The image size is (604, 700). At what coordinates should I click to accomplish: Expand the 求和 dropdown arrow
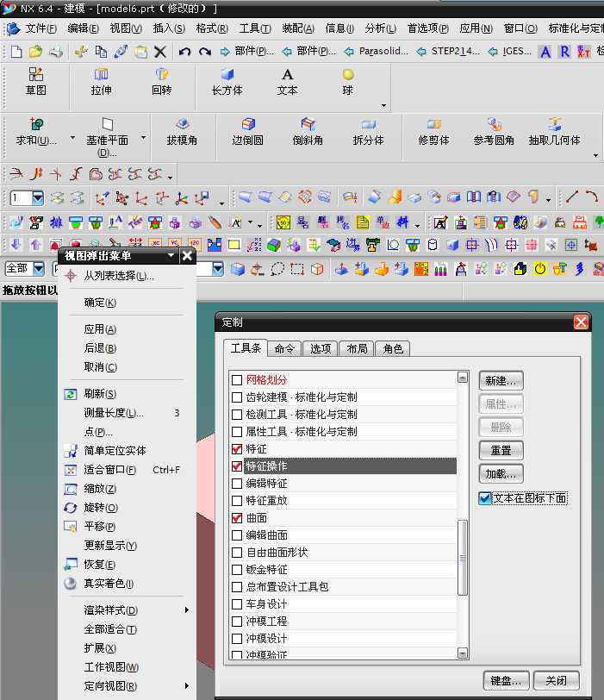click(72, 138)
